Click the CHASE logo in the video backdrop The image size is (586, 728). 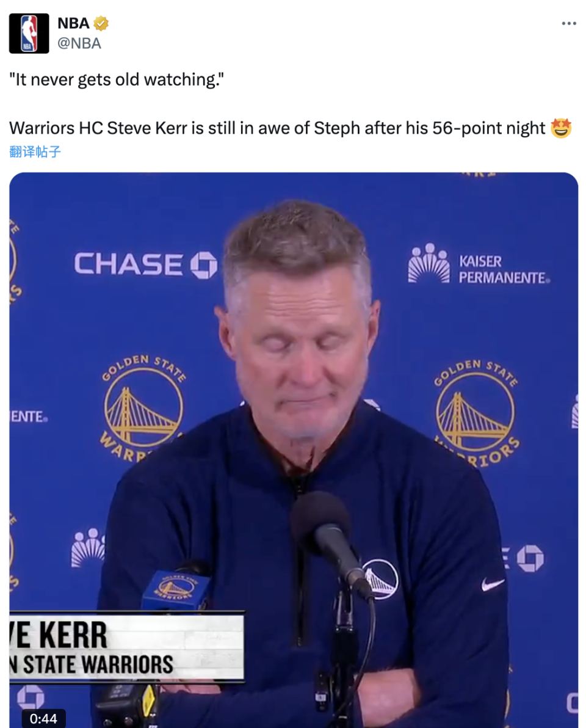(x=146, y=264)
